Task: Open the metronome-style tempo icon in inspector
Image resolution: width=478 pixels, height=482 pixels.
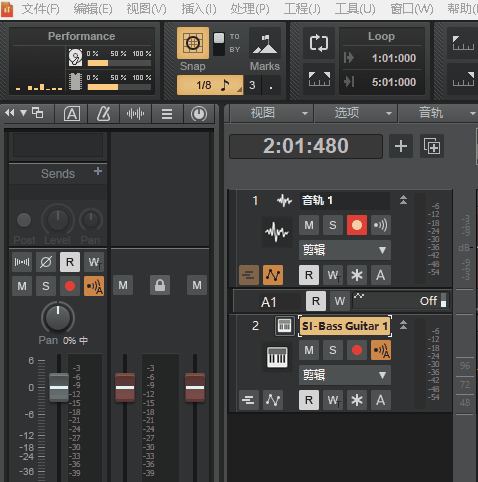Action: point(103,114)
